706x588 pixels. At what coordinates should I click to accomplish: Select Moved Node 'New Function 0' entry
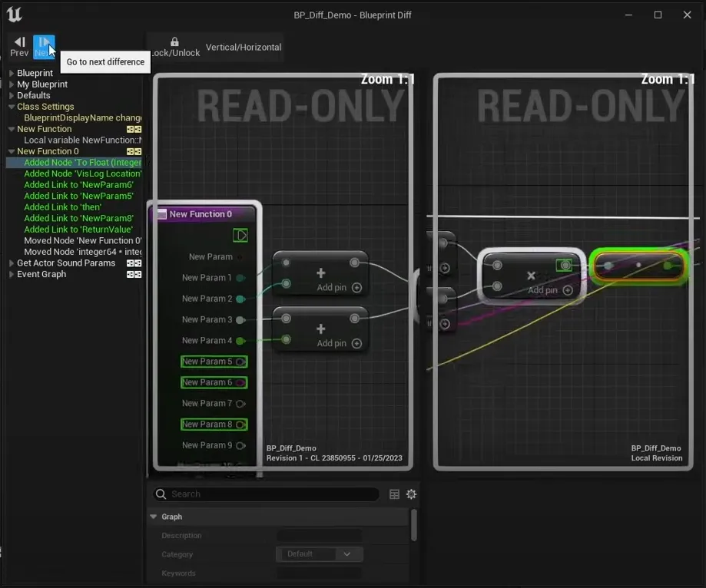point(83,241)
